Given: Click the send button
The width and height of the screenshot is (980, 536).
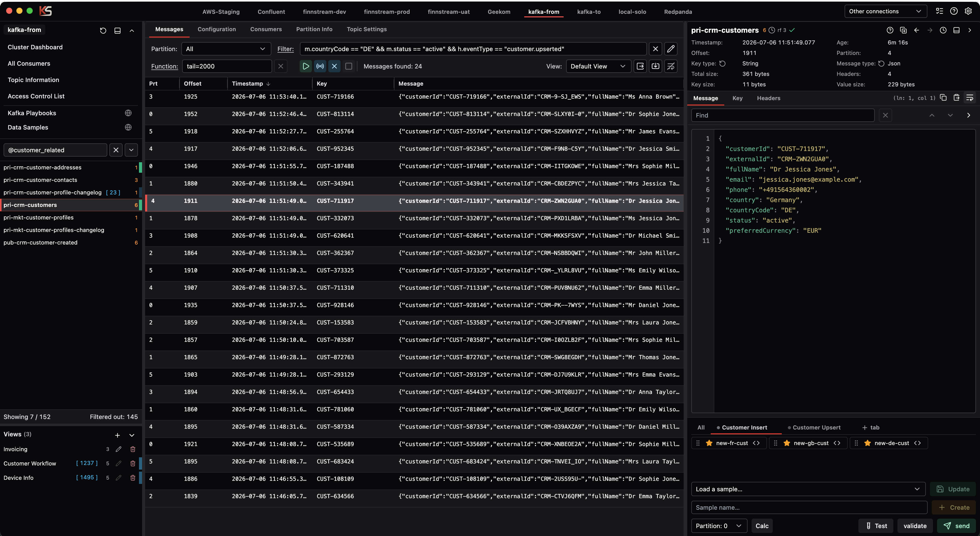Looking at the screenshot, I should 956,526.
